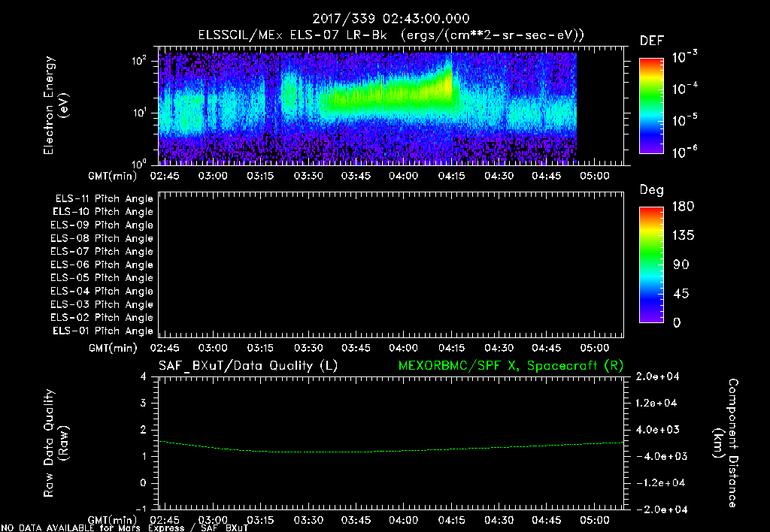This screenshot has height=532, width=770.
Task: Click the bright yellow-green spectrogram peak near 04:15
Action: pos(446,83)
